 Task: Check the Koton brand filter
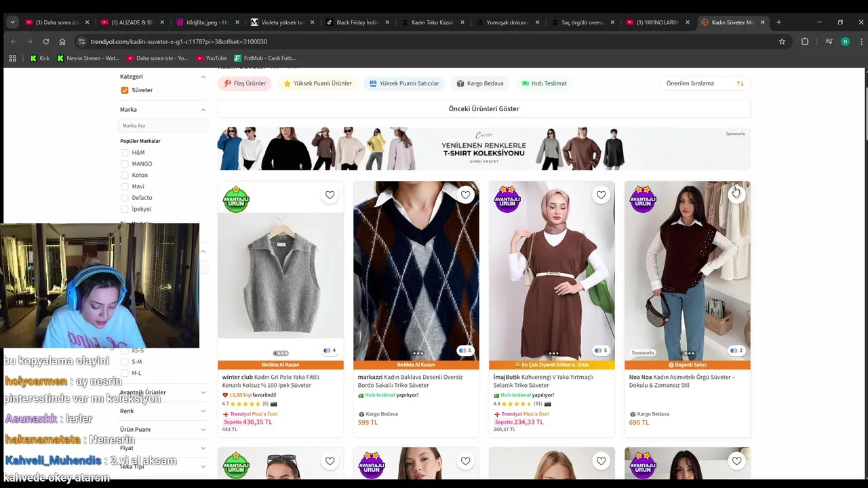click(125, 175)
